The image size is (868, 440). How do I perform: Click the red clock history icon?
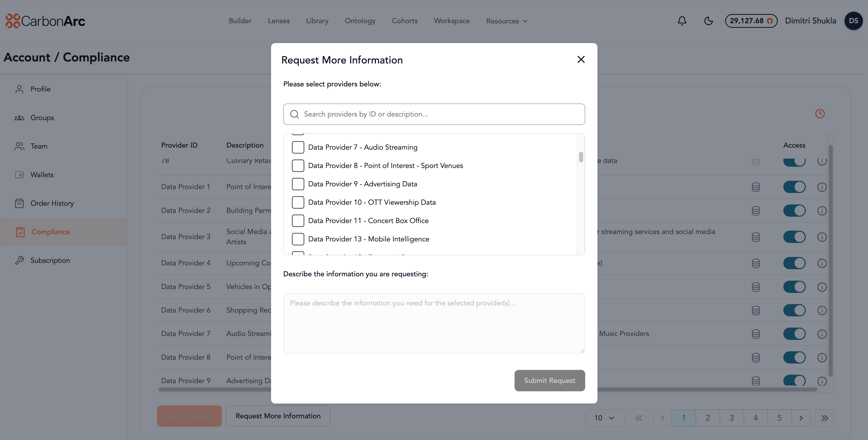[x=820, y=114]
